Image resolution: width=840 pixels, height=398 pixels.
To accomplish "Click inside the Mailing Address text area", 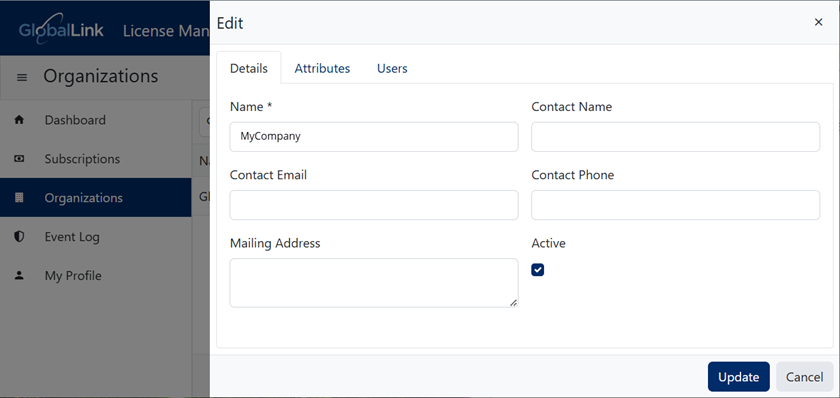I will click(373, 283).
